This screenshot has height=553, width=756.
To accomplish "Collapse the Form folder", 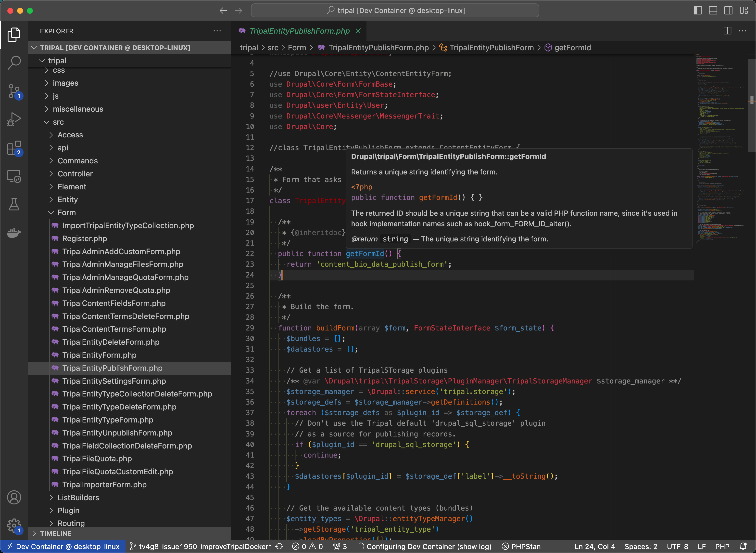I will pos(129,212).
